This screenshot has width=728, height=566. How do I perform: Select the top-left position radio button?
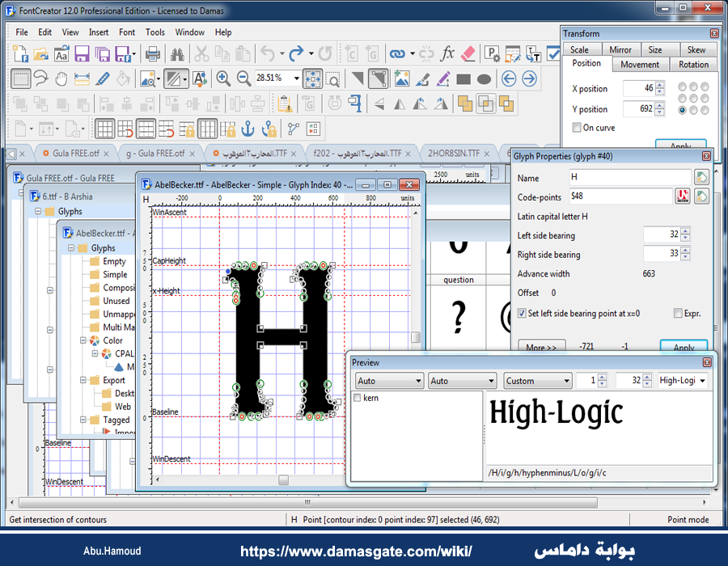tap(682, 87)
